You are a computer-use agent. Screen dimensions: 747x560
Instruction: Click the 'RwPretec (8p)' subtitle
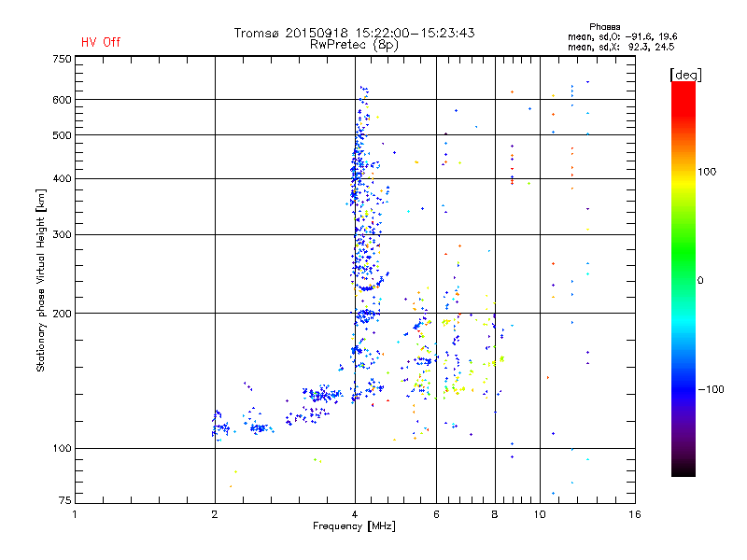[x=354, y=45]
